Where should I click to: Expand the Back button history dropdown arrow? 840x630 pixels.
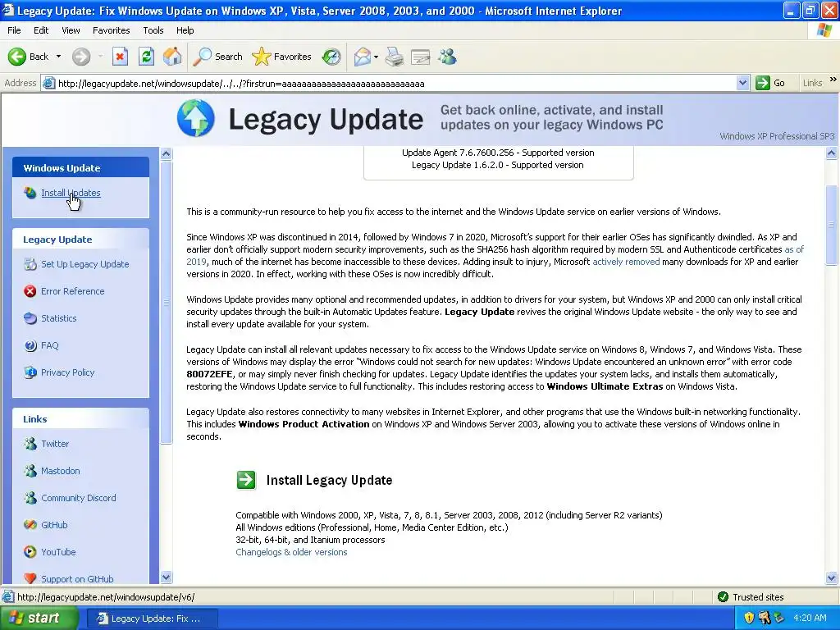(x=59, y=57)
